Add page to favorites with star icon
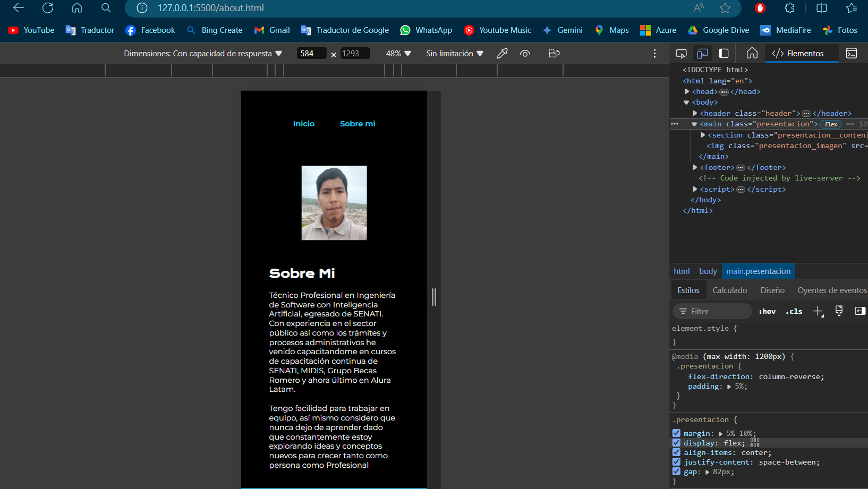868x489 pixels. tap(725, 8)
